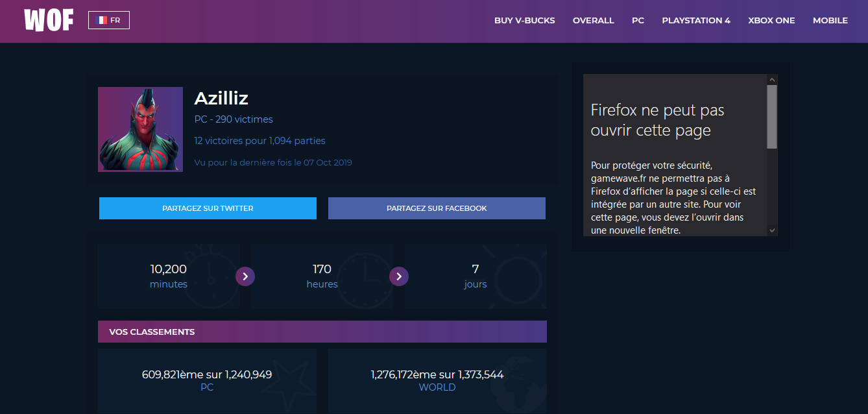868x414 pixels.
Task: Open the PlayStation 4 rankings
Action: [695, 21]
